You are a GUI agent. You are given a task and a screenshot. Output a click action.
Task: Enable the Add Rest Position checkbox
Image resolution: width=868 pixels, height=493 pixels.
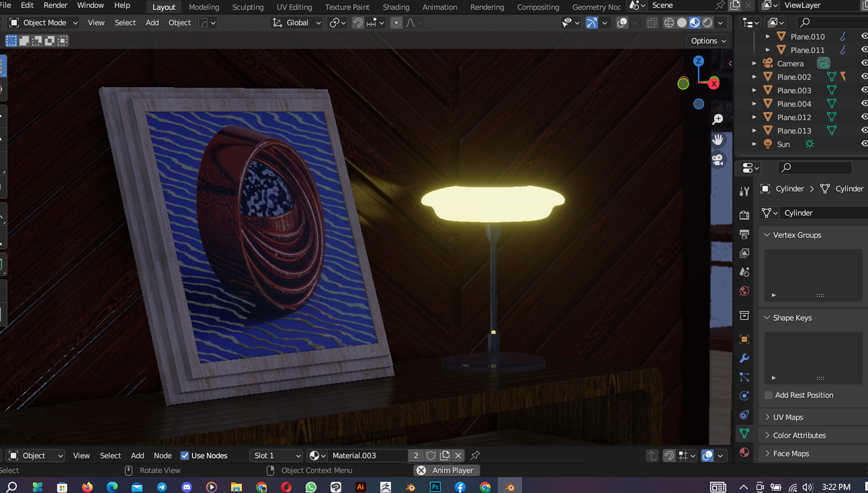pos(769,395)
